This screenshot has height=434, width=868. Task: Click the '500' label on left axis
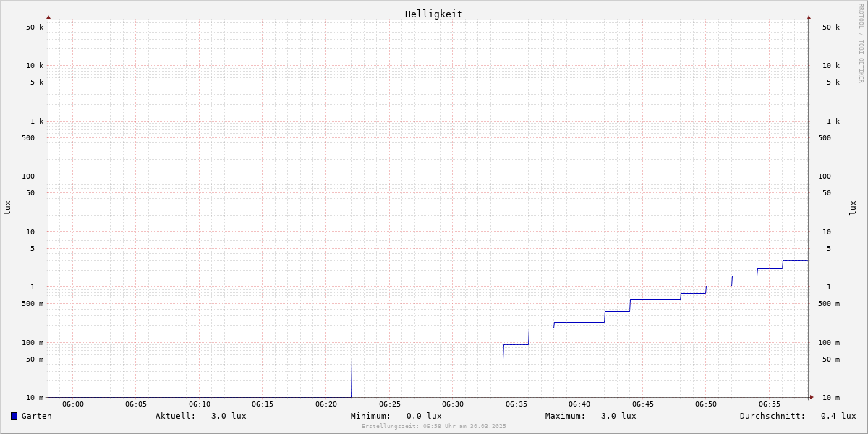tap(28, 138)
